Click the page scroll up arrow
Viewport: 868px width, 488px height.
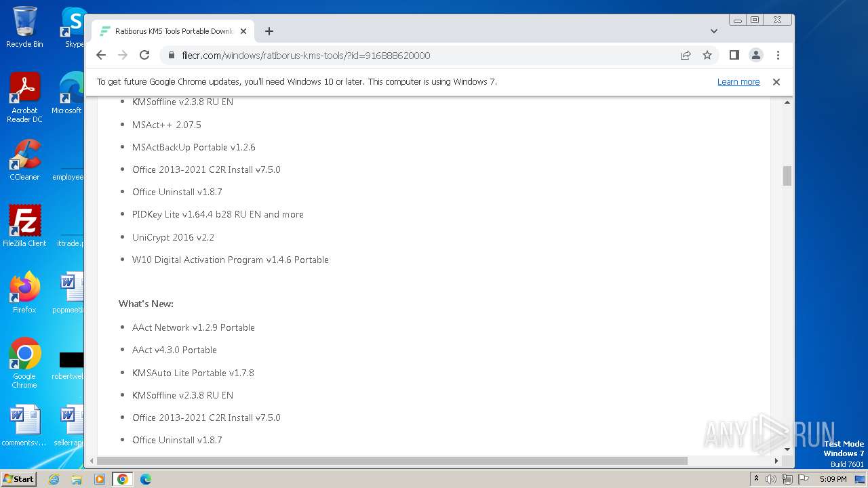(x=787, y=102)
